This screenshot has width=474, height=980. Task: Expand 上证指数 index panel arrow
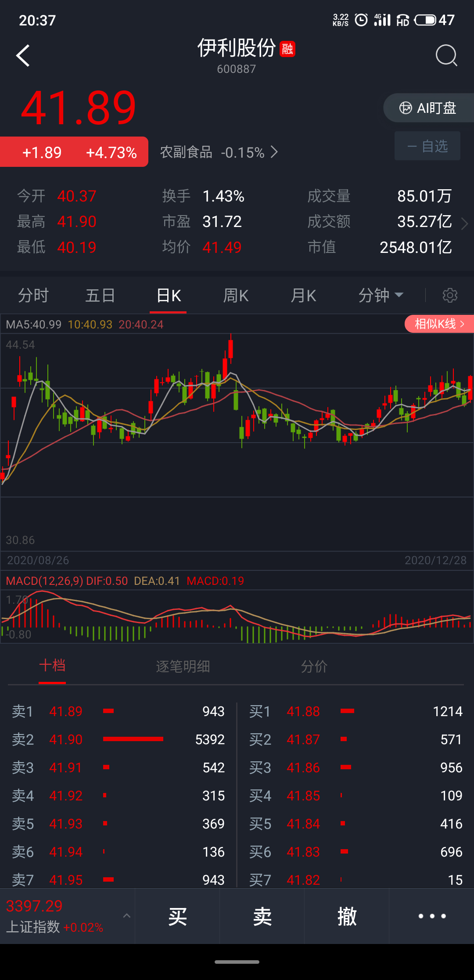click(126, 915)
